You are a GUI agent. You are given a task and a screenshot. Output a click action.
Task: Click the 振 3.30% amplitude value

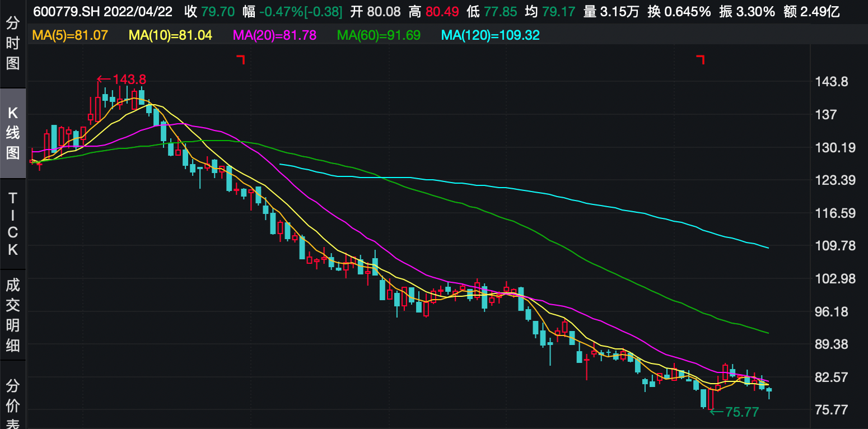pos(747,11)
